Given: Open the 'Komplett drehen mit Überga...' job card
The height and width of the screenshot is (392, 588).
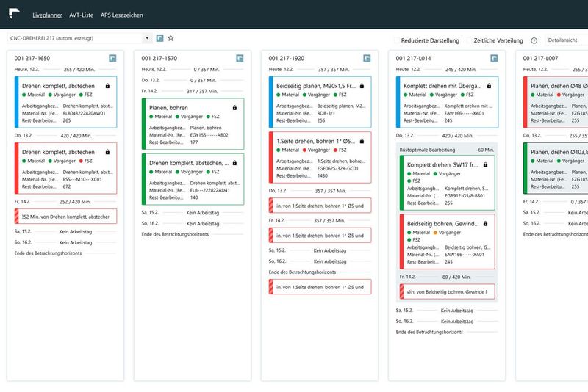Looking at the screenshot, I should (447, 102).
